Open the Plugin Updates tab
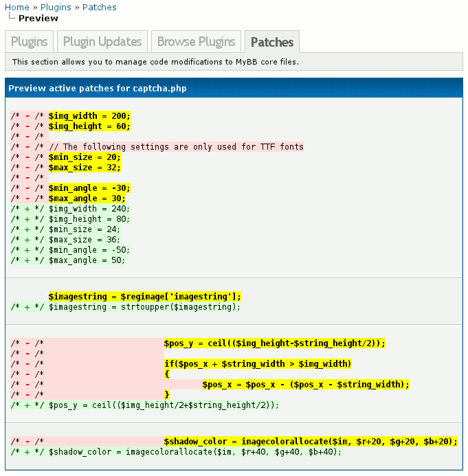Image resolution: width=468 pixels, height=476 pixels. pyautogui.click(x=102, y=42)
